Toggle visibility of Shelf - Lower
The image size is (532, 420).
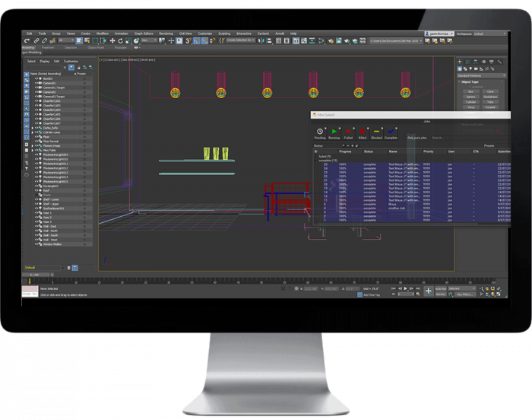coord(36,199)
